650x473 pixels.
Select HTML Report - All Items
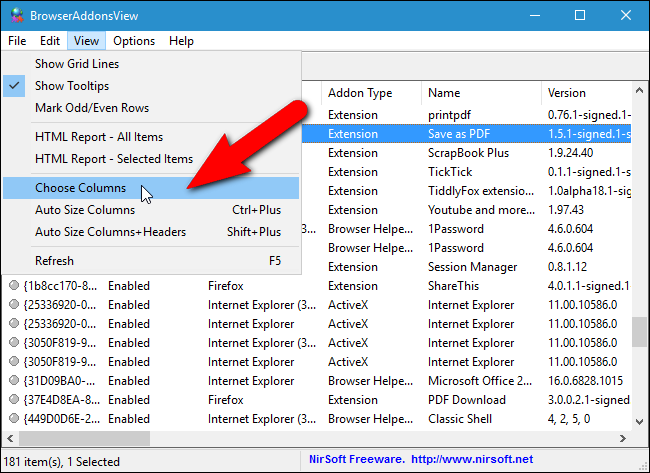click(x=151, y=137)
